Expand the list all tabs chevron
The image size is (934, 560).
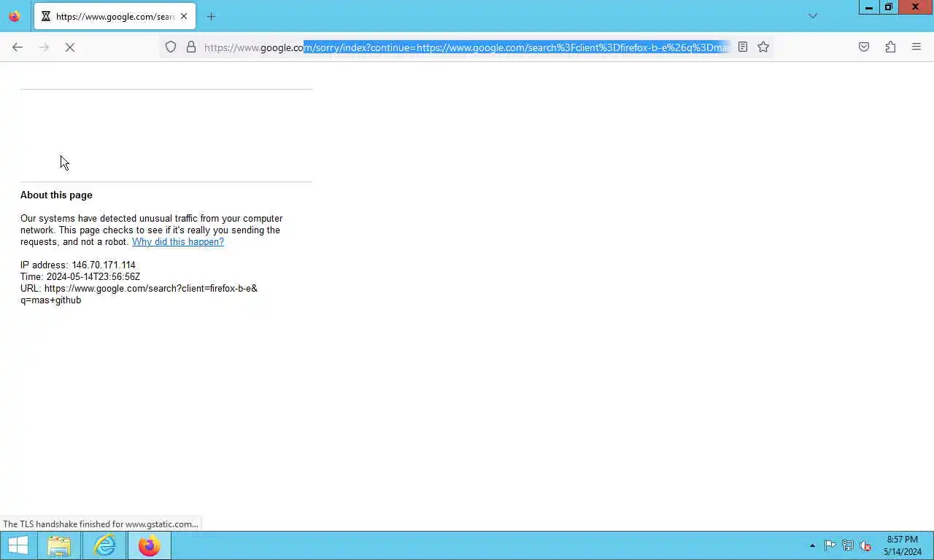(x=813, y=16)
